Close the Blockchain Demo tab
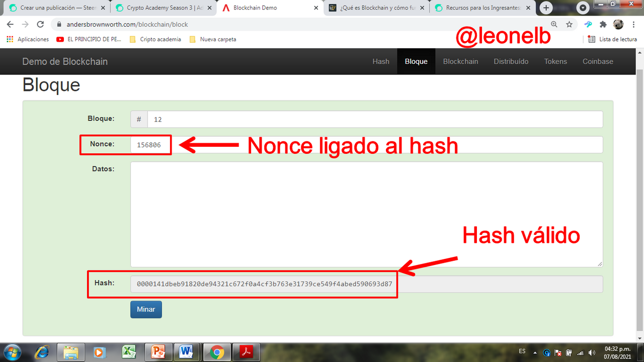The image size is (644, 362). 316,8
